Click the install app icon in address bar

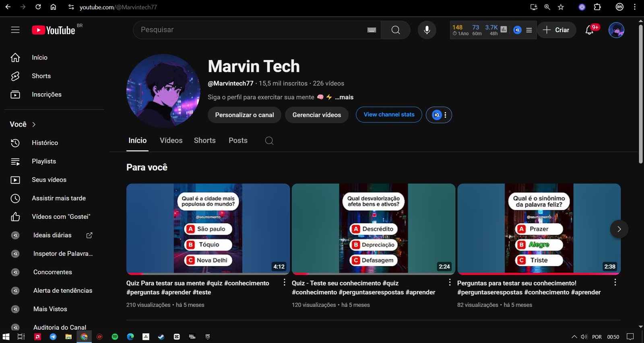pyautogui.click(x=534, y=7)
